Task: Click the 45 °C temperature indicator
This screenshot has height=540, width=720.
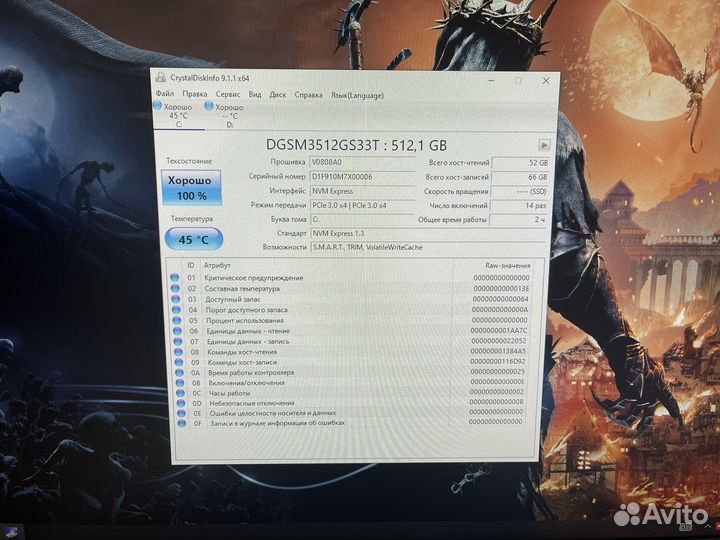Action: coord(194,239)
